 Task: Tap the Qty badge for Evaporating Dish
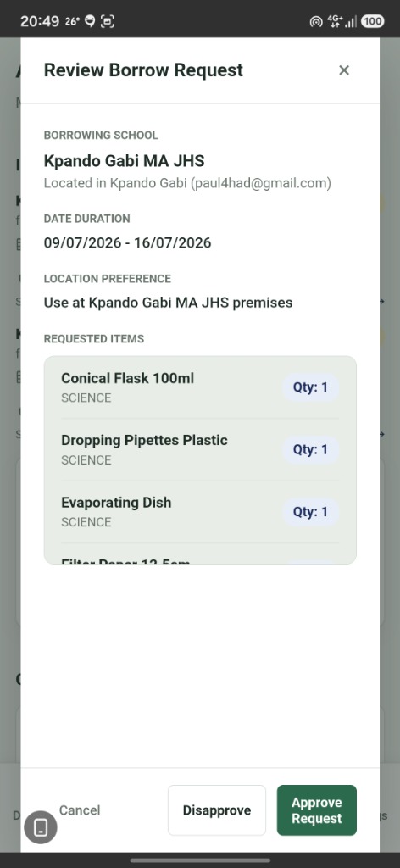tap(310, 511)
